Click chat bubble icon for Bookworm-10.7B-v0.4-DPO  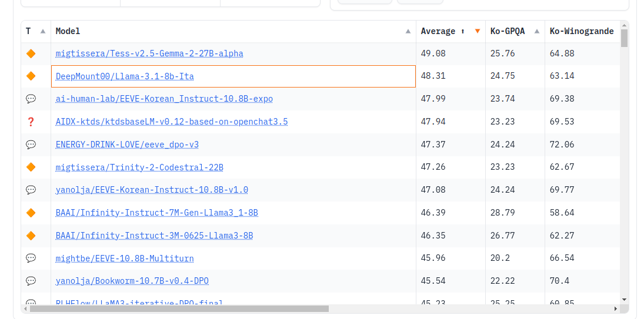coord(31,281)
